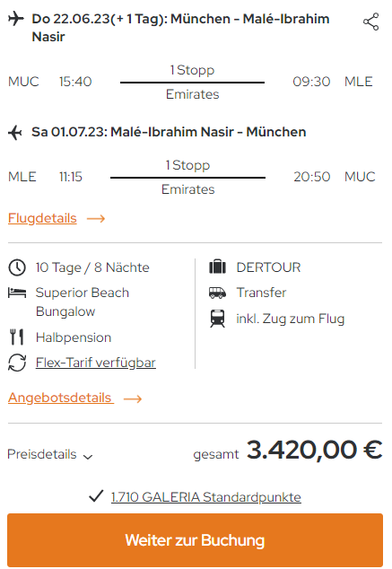The image size is (392, 569).
Task: Open the Flex-Tarif verfügbar link
Action: 96,363
